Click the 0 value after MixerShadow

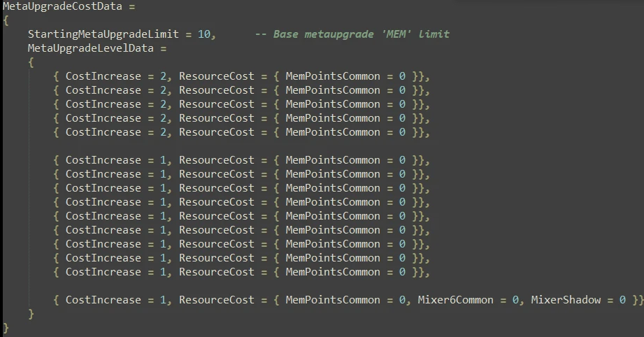[622, 300]
